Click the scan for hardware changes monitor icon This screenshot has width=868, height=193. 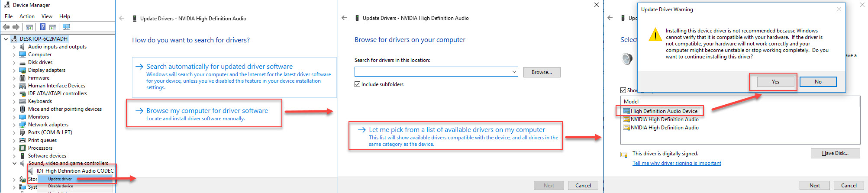(x=66, y=27)
